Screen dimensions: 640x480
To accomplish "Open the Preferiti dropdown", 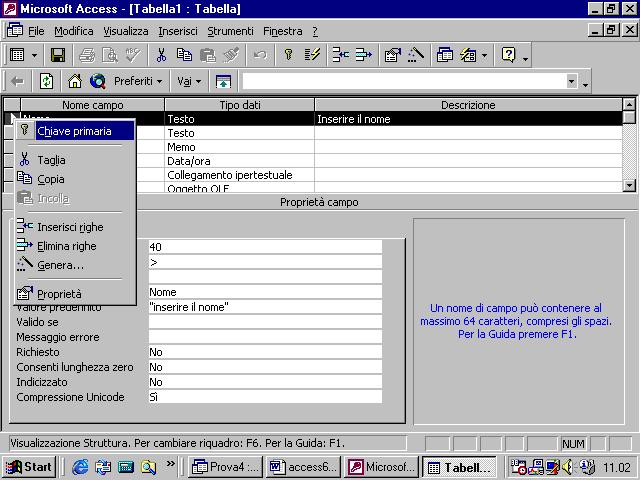I will (138, 82).
